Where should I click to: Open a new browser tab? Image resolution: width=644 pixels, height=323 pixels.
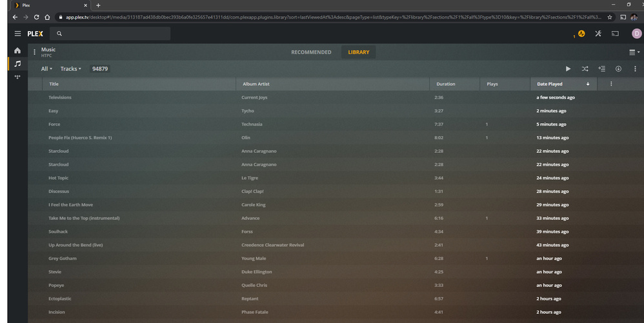[x=98, y=5]
